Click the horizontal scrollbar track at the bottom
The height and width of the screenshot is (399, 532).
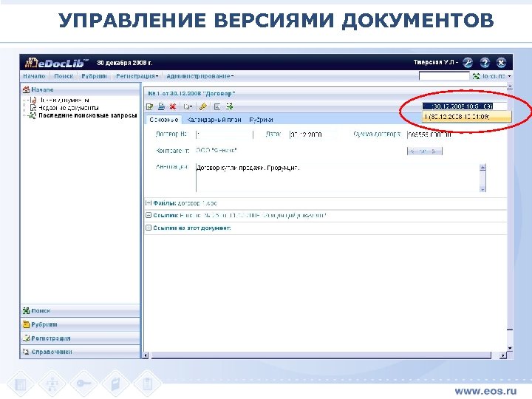pos(321,355)
